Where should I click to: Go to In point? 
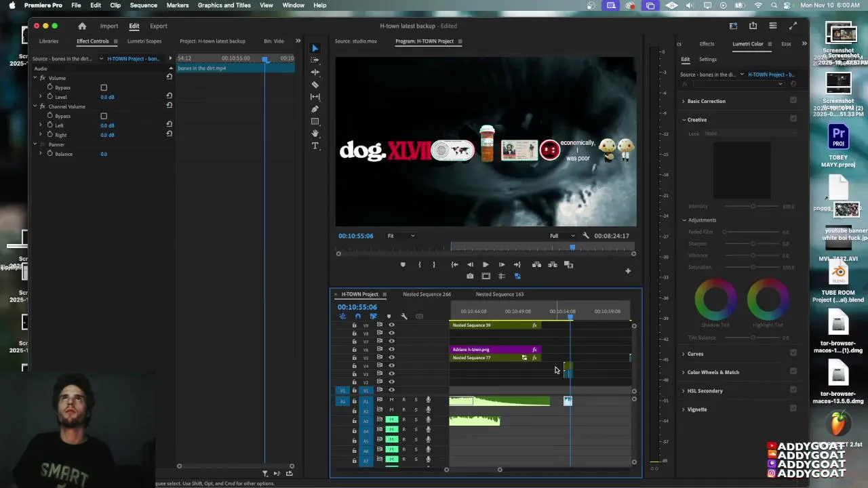point(454,264)
